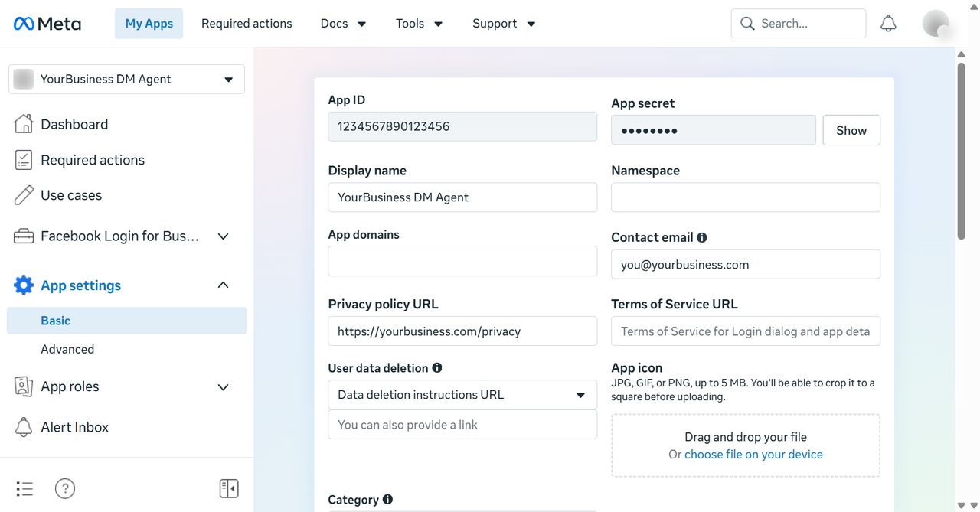Open the help question mark icon

65,488
